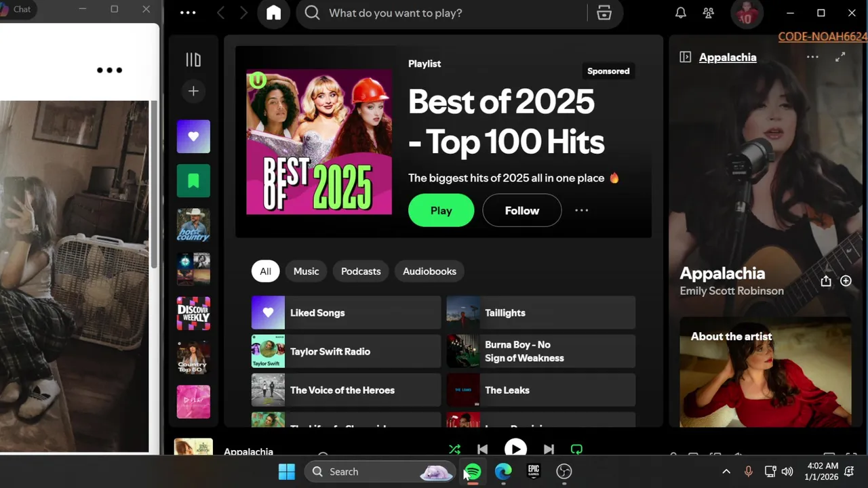
Task: Open the network tray icon
Action: pos(770,472)
